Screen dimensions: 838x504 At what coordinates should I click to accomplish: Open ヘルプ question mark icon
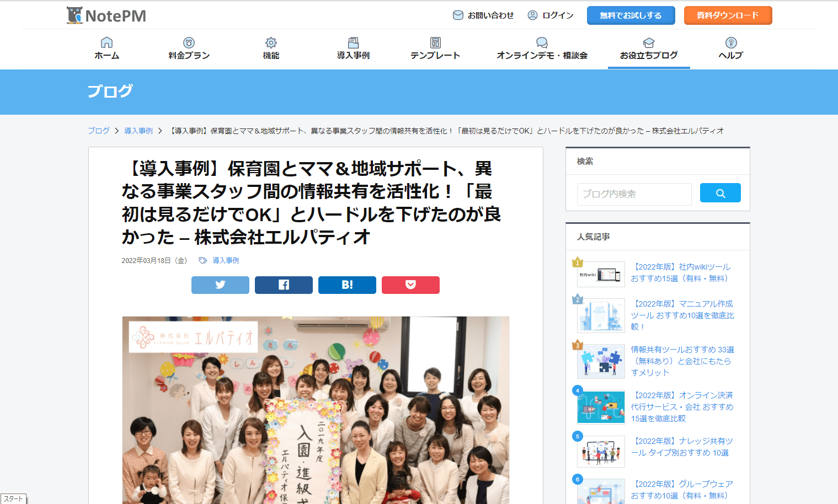[731, 42]
